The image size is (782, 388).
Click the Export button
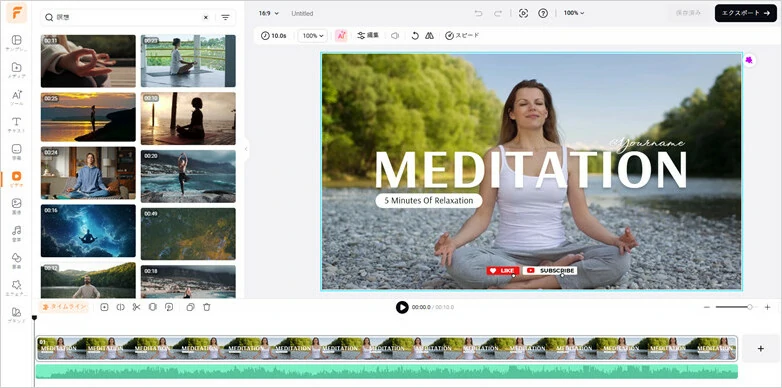click(746, 13)
